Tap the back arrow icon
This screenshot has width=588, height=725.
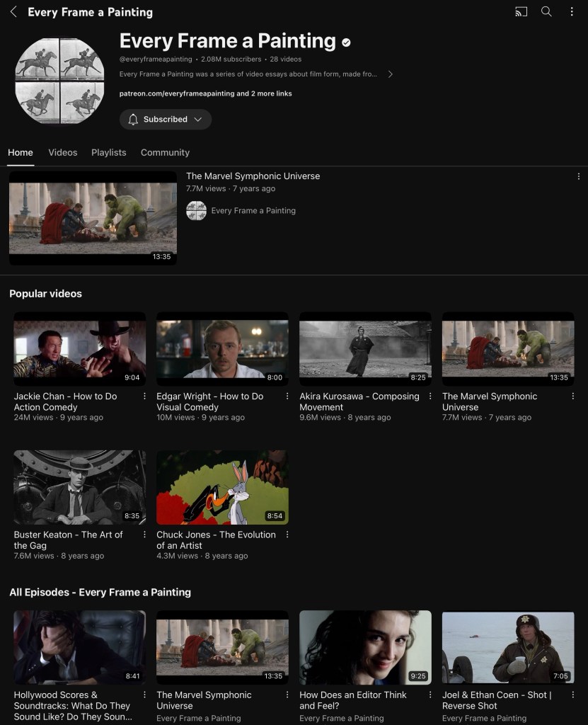[13, 12]
